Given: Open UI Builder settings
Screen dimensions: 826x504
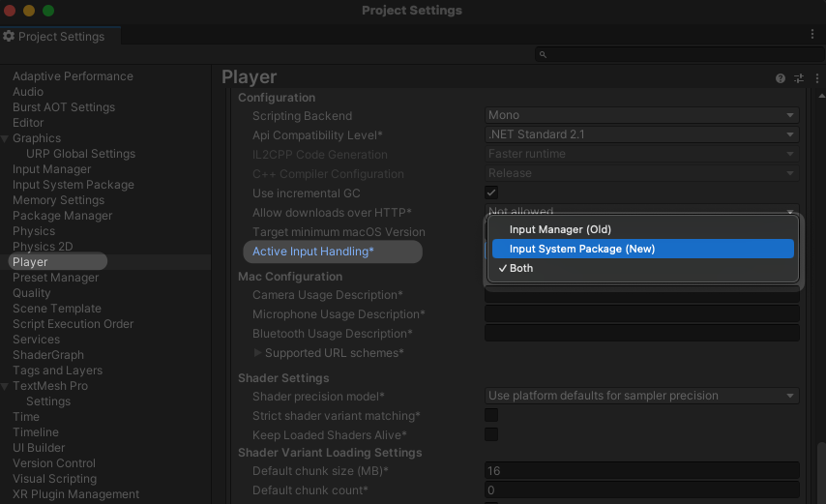Looking at the screenshot, I should coord(39,448).
